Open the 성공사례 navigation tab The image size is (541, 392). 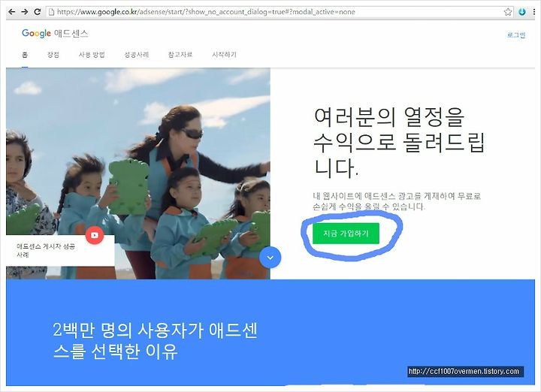136,55
